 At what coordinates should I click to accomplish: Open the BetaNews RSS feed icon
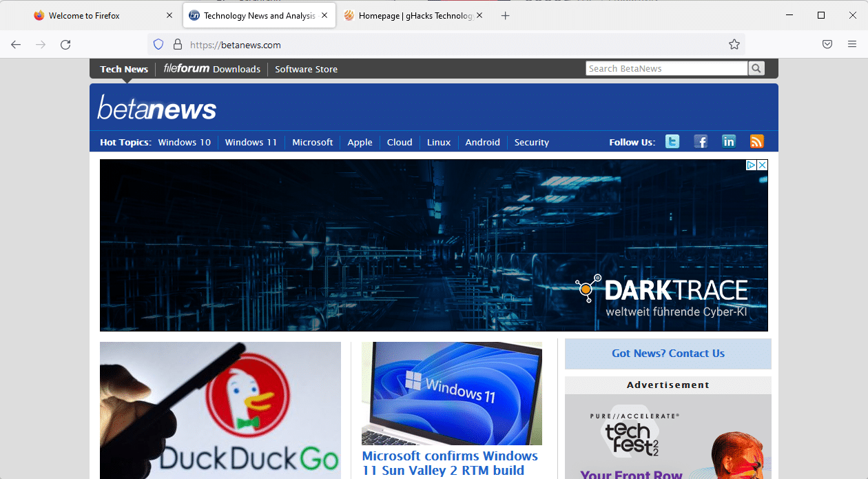tap(757, 141)
